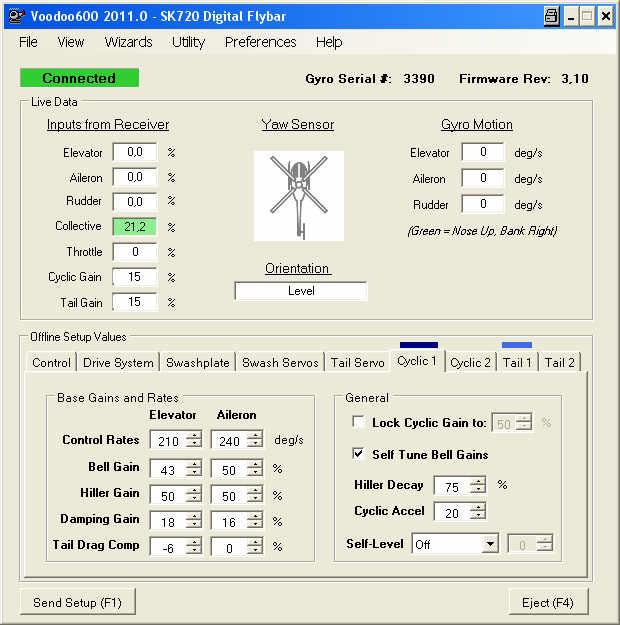620x625 pixels.
Task: Switch to the Swashplate tab
Action: click(x=197, y=363)
